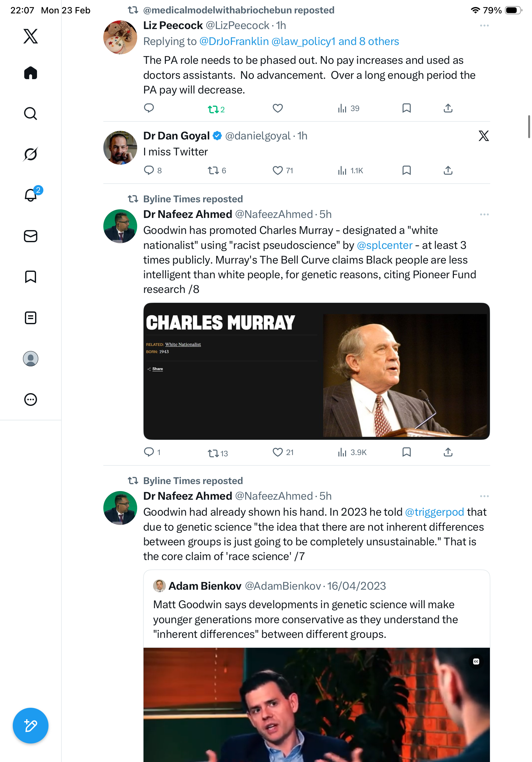Undo repost on Liz Peecock's post
532x762 pixels.
point(213,109)
